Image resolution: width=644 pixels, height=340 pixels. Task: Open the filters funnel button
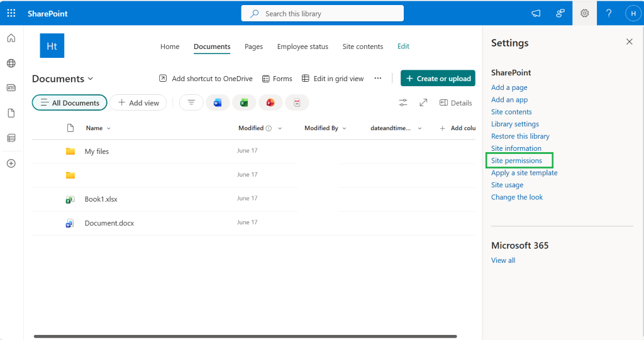(191, 102)
